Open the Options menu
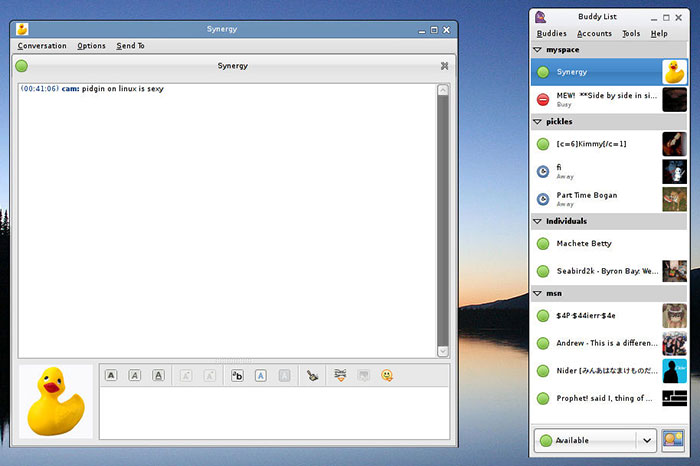Viewport: 700px width, 466px height. [91, 46]
